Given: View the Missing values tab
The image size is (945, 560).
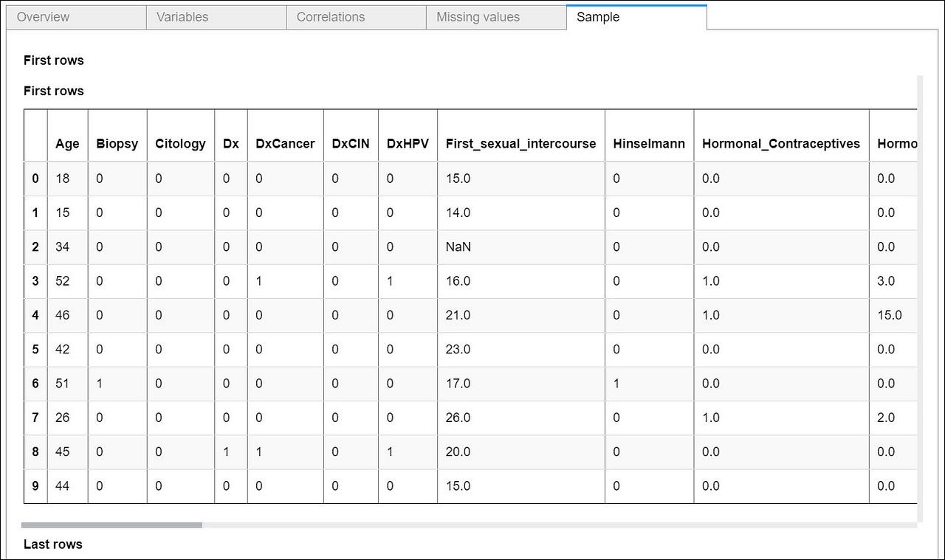Looking at the screenshot, I should (478, 16).
